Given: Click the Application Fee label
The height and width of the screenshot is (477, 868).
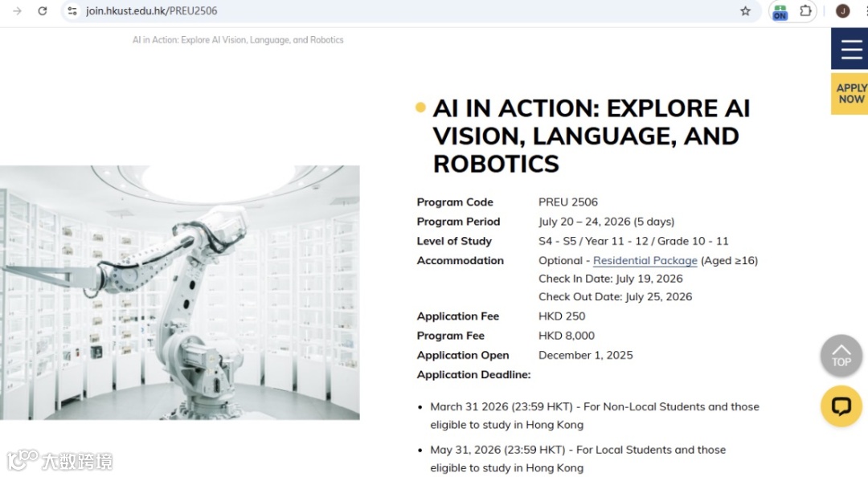Looking at the screenshot, I should point(458,316).
